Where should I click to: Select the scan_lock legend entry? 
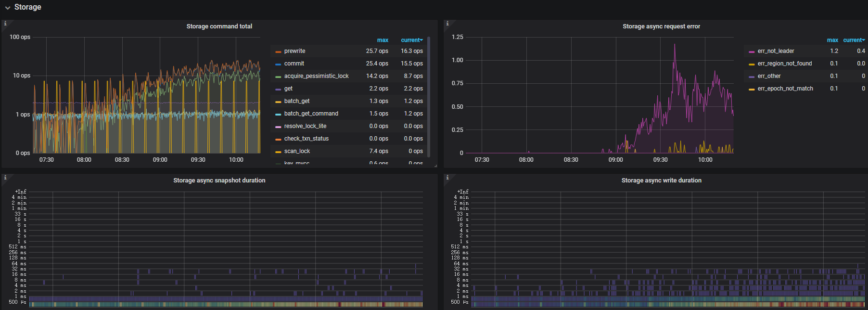pos(297,151)
